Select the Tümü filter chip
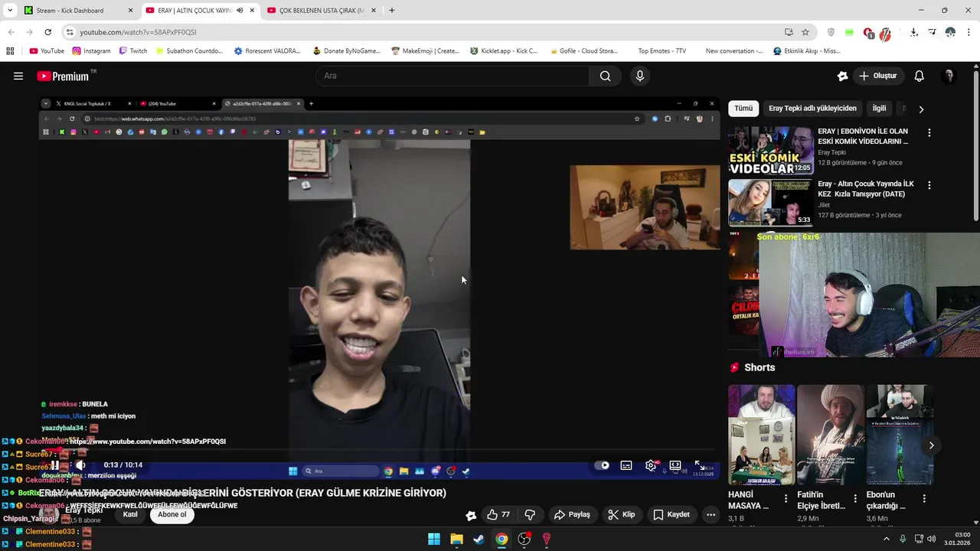The image size is (980, 551). click(743, 109)
